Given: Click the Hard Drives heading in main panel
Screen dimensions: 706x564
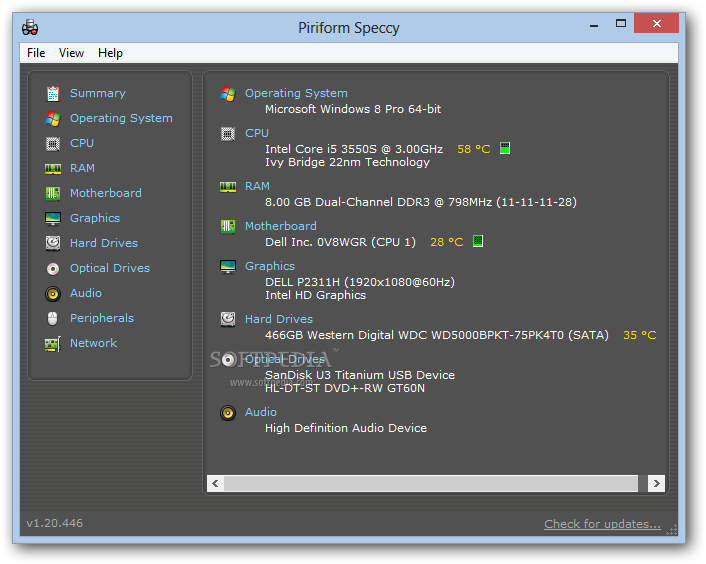Looking at the screenshot, I should click(278, 319).
